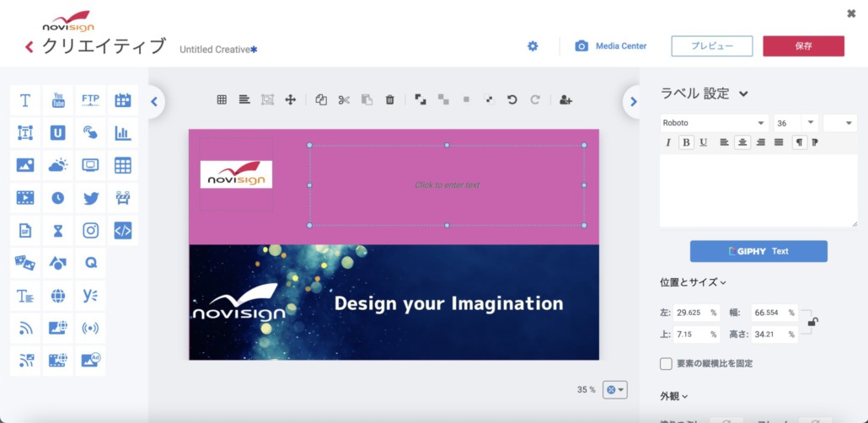Cut the selected element with scissors
Viewport: 868px width, 423px height.
pos(344,99)
